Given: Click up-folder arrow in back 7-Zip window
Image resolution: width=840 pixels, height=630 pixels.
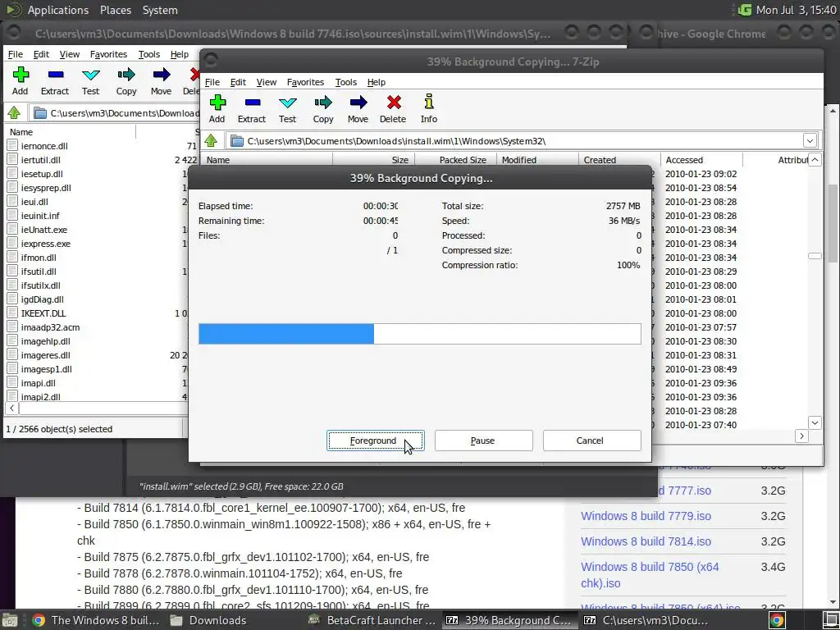Looking at the screenshot, I should [15, 113].
